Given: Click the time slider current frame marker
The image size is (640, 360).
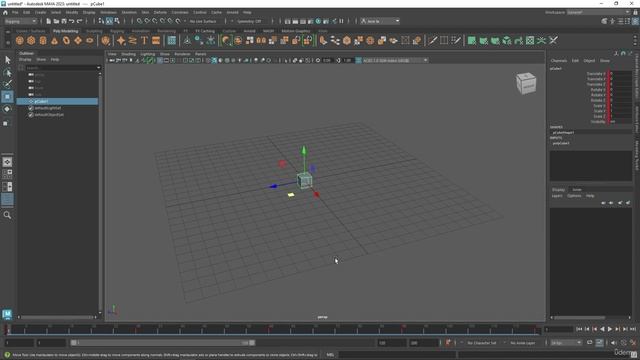Looking at the screenshot, I should (x=7, y=329).
